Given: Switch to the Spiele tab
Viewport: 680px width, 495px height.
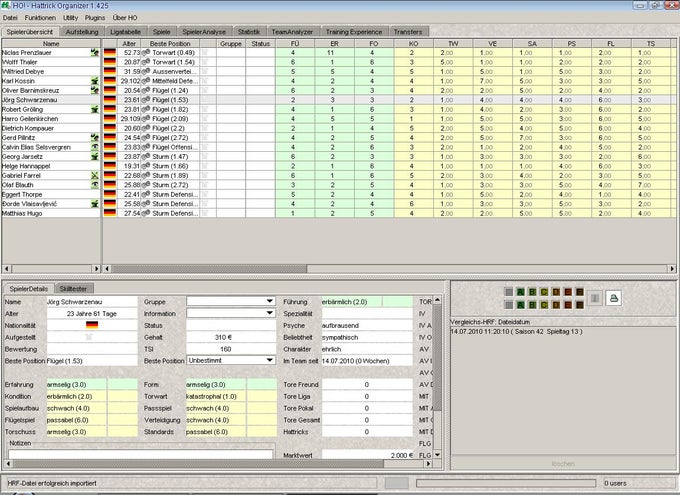Looking at the screenshot, I should pos(161,32).
